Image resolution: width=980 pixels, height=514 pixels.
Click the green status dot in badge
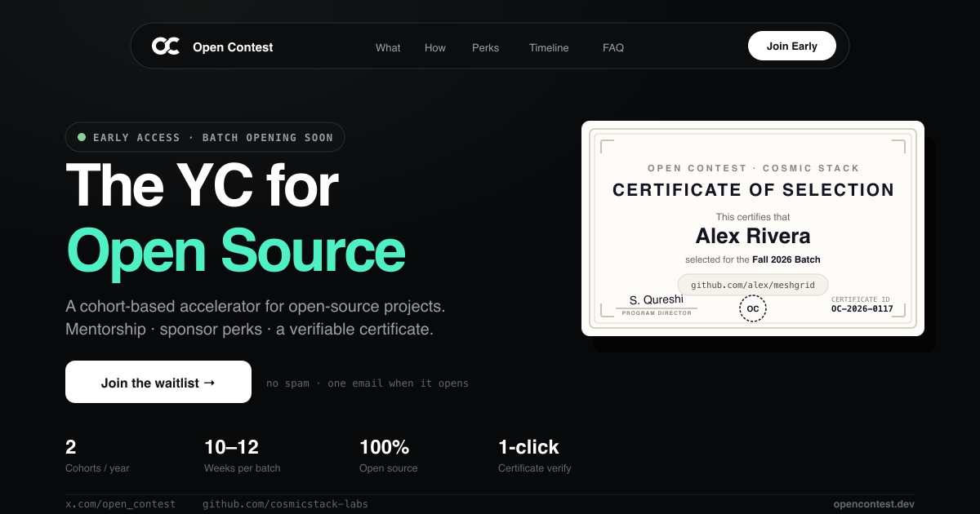pyautogui.click(x=82, y=137)
